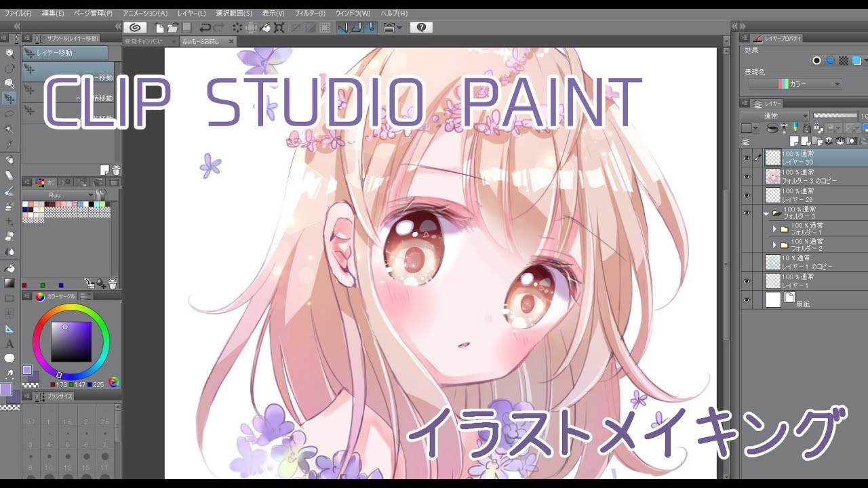Delete color from color set trash icon

[113, 283]
